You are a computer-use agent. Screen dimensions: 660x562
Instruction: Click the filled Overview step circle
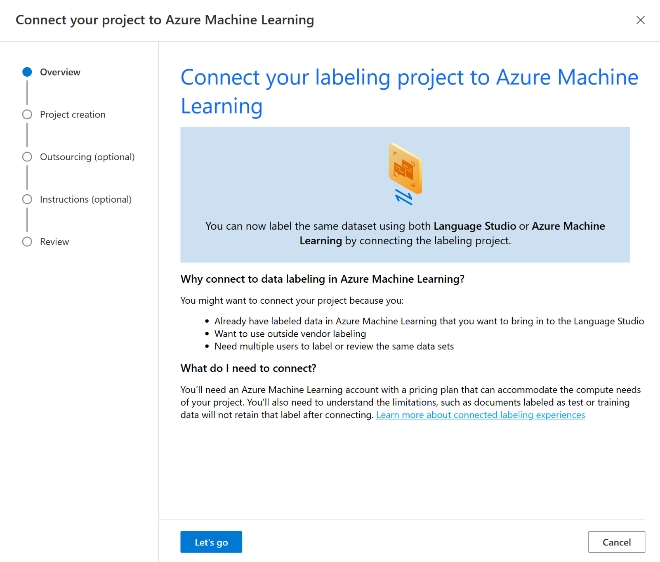coord(27,72)
